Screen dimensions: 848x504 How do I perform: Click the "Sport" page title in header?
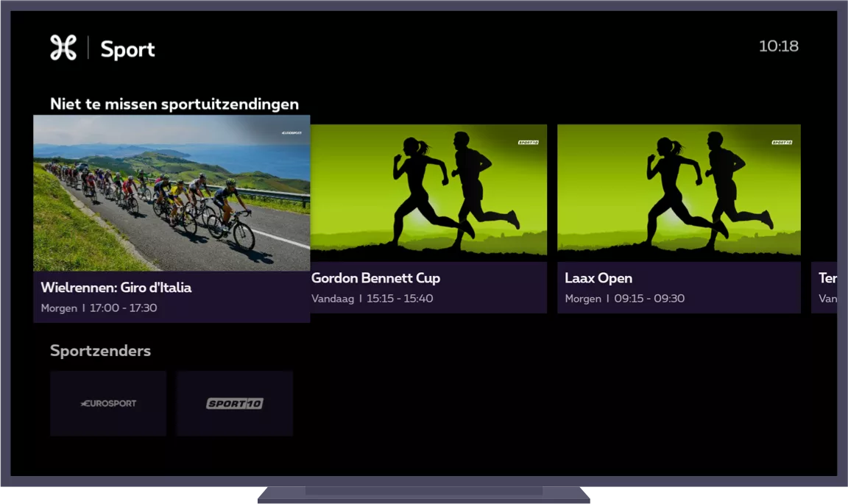pyautogui.click(x=127, y=49)
